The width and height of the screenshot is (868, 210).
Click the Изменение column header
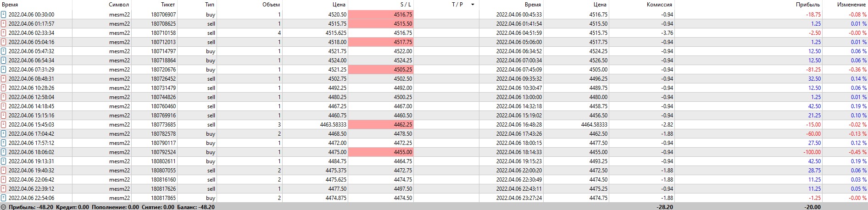pos(851,5)
